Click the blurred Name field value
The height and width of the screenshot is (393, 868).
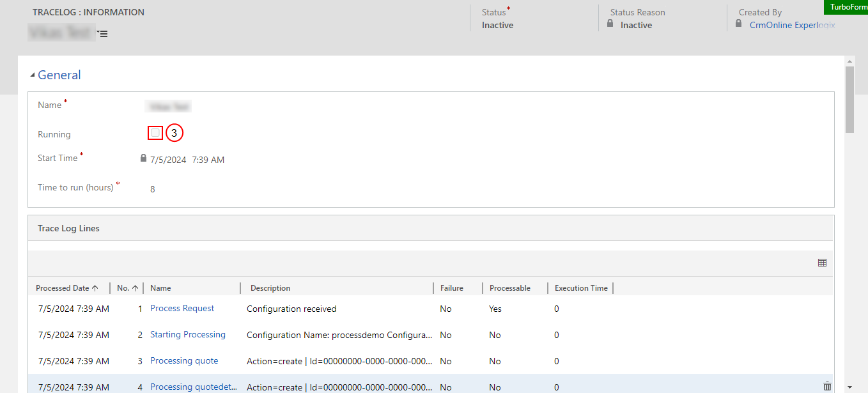169,107
